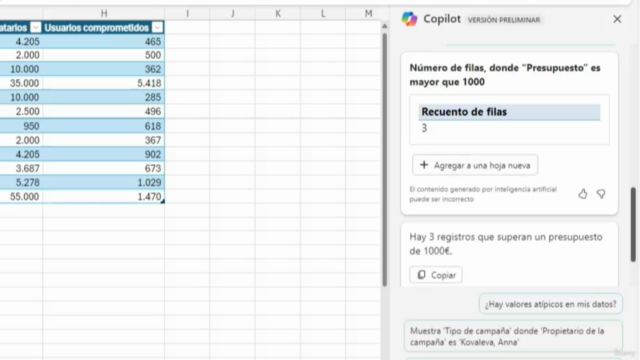Click the table resize handle corner
640x360 pixels.
click(162, 201)
